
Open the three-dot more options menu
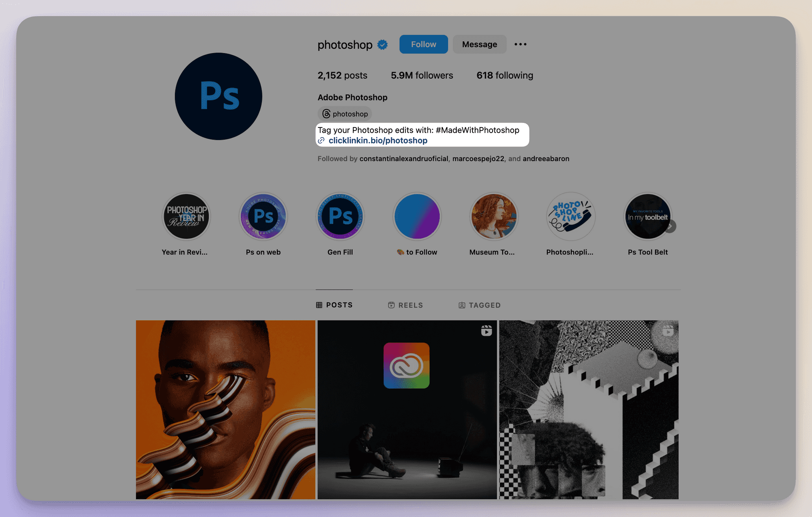pyautogui.click(x=520, y=44)
